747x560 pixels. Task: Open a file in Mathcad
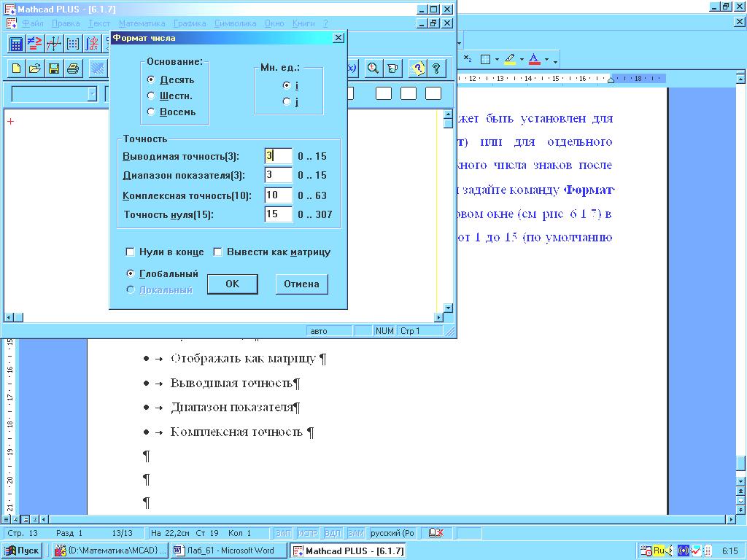pos(34,69)
